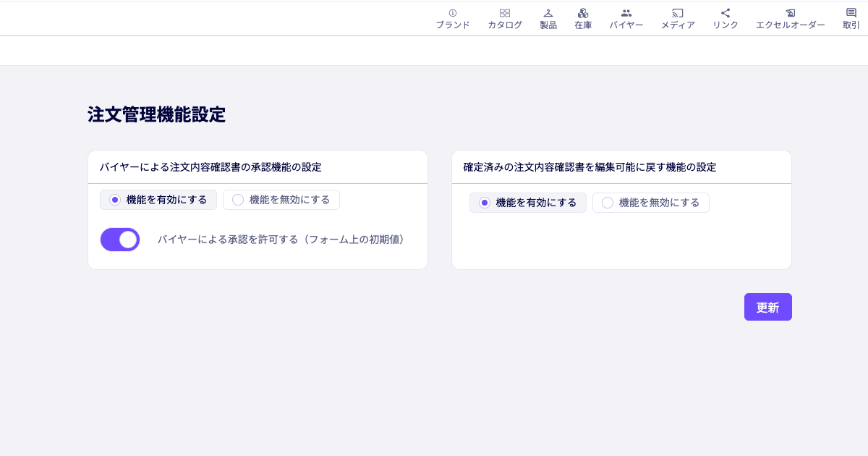Select 機能を無効にする for editable revert setting
Viewport: 868px width, 456px height.
651,203
